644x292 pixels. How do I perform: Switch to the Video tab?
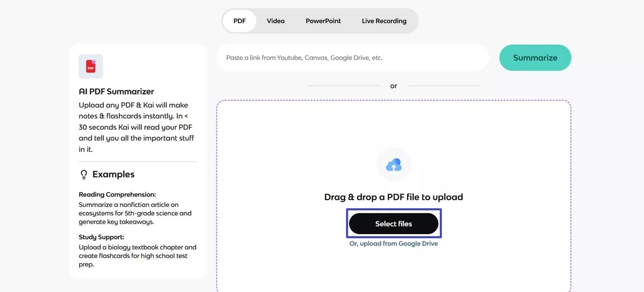click(275, 21)
